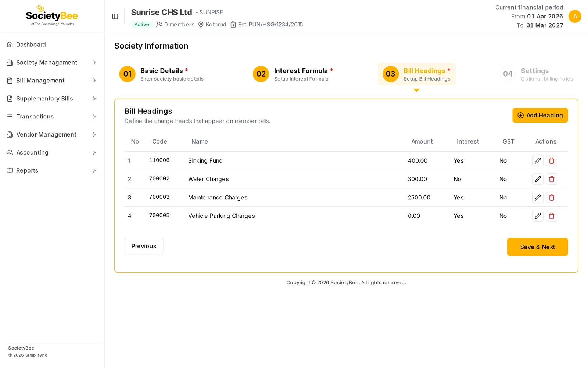The image size is (588, 368).
Task: Click the Accounting users icon
Action: pos(10,153)
